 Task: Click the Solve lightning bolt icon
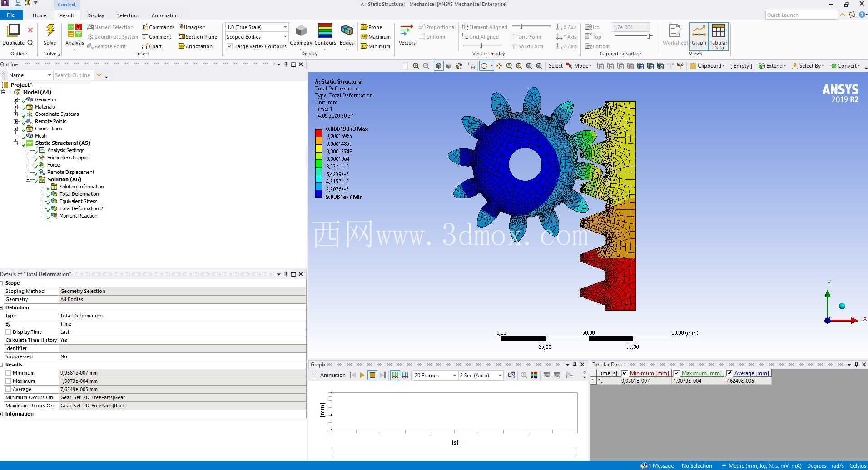click(50, 30)
